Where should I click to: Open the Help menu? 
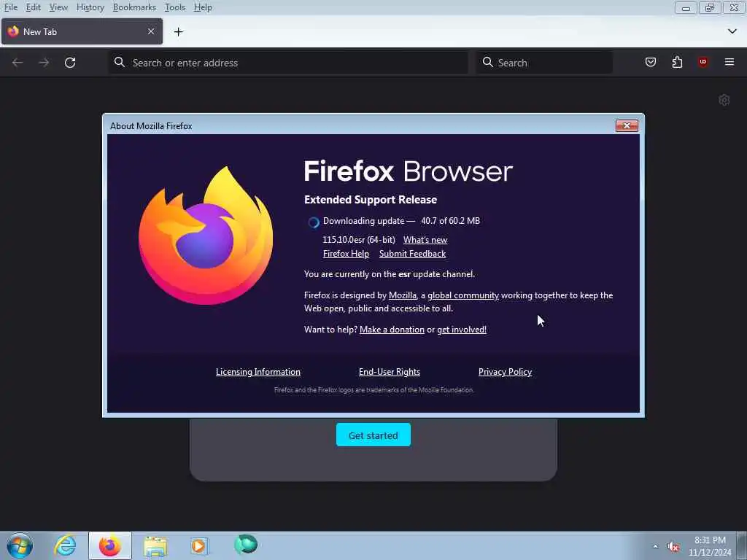[203, 7]
